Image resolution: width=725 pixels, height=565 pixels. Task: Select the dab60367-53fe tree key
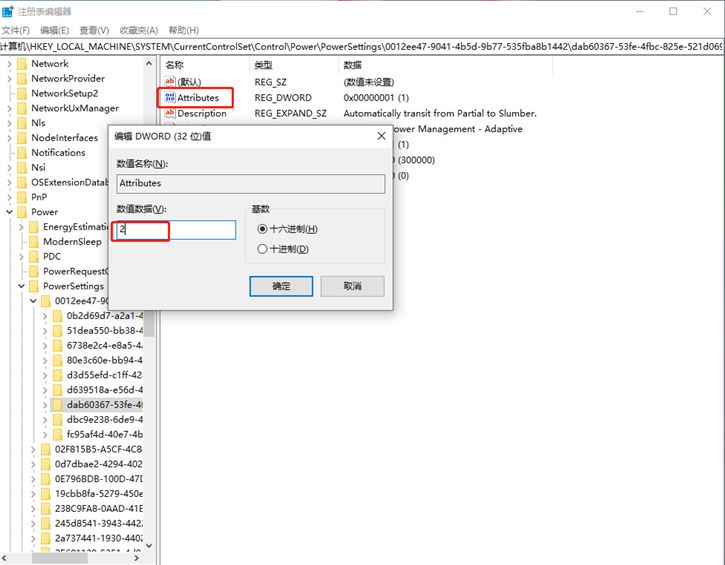point(104,405)
